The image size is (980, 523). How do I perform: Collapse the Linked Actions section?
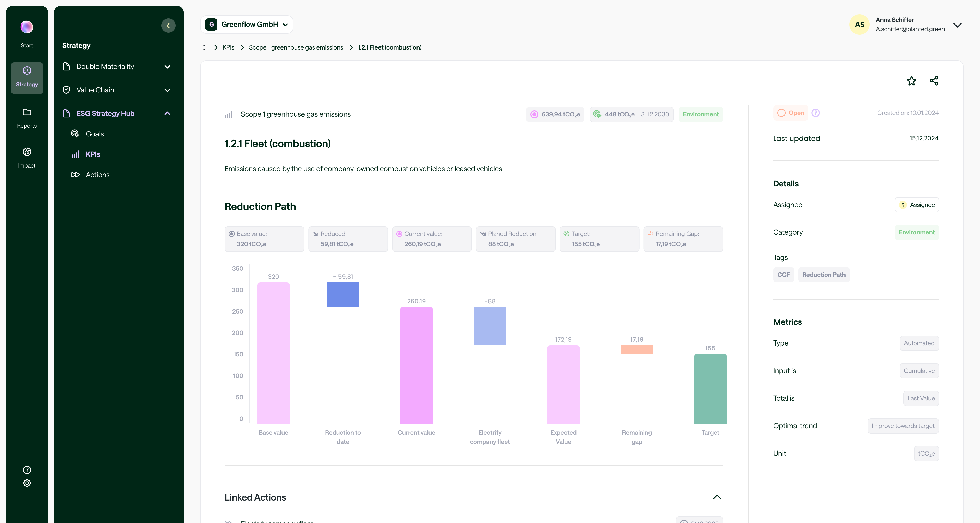(717, 497)
